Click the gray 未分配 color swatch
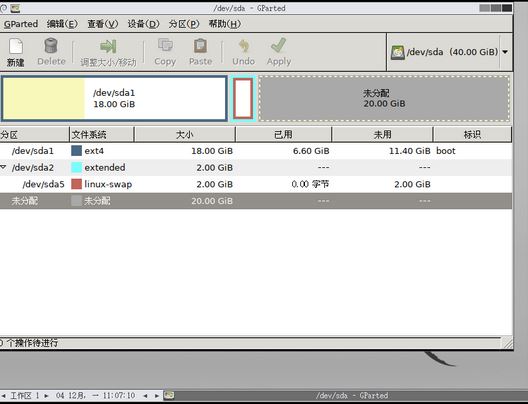 point(76,201)
